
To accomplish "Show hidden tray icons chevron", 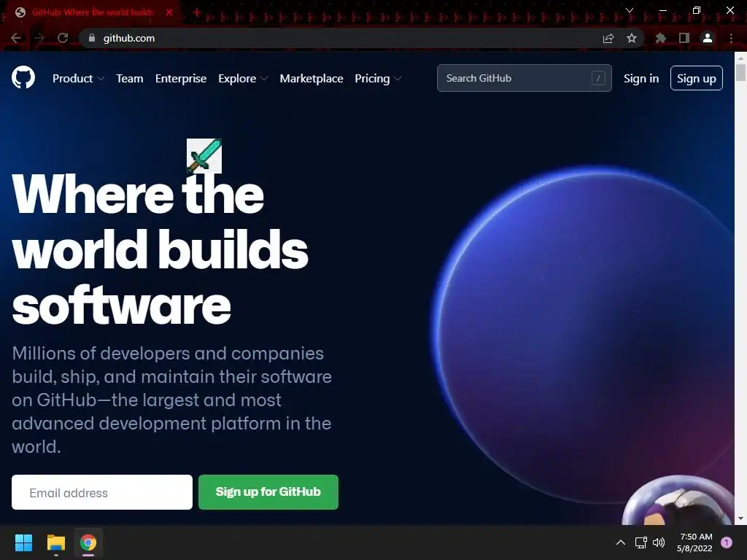I will coord(621,542).
